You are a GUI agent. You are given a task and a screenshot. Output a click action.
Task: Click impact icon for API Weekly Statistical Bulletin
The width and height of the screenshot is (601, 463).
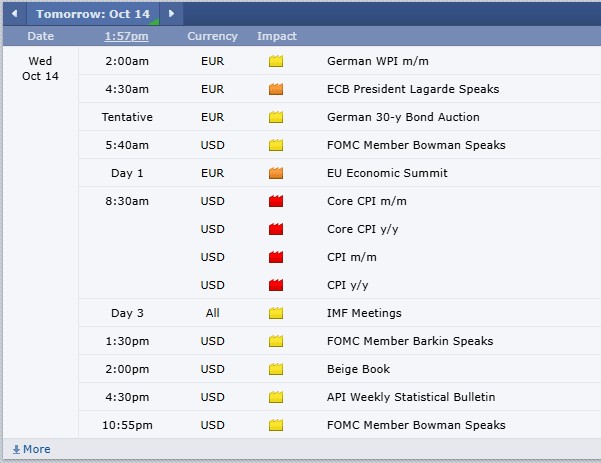pyautogui.click(x=276, y=397)
